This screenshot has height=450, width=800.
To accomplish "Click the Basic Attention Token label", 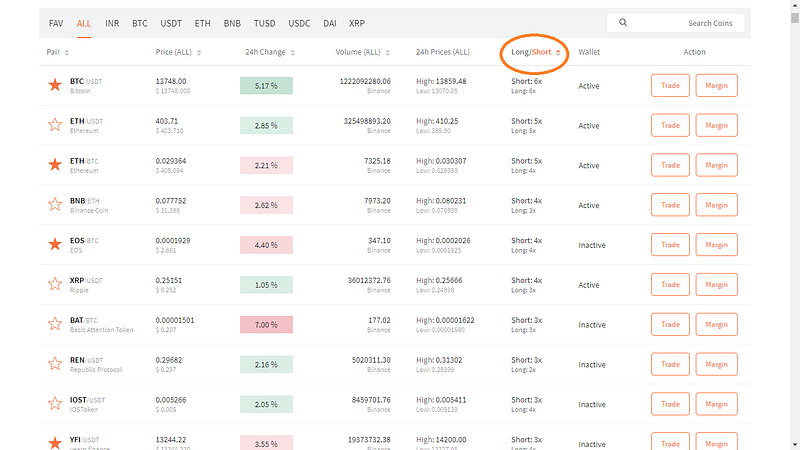I will tap(102, 330).
